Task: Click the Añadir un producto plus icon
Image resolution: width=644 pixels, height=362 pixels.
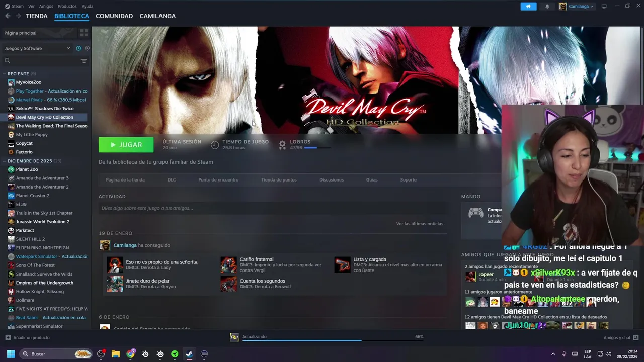Action: (x=8, y=338)
